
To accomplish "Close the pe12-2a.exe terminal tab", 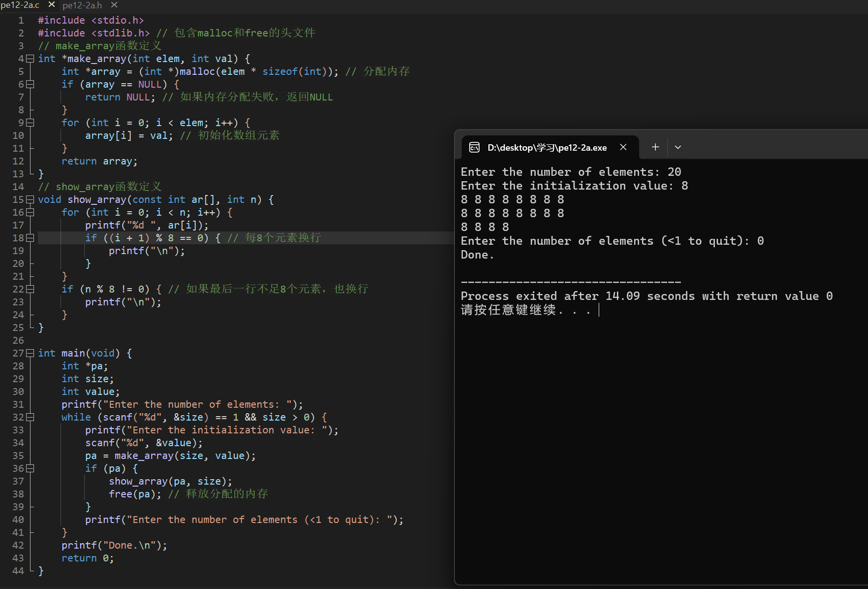I will (623, 147).
